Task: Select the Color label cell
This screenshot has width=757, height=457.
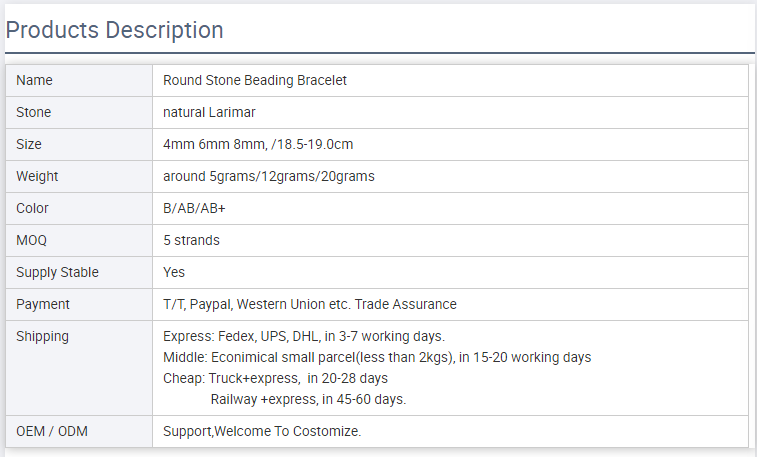Action: 32,208
